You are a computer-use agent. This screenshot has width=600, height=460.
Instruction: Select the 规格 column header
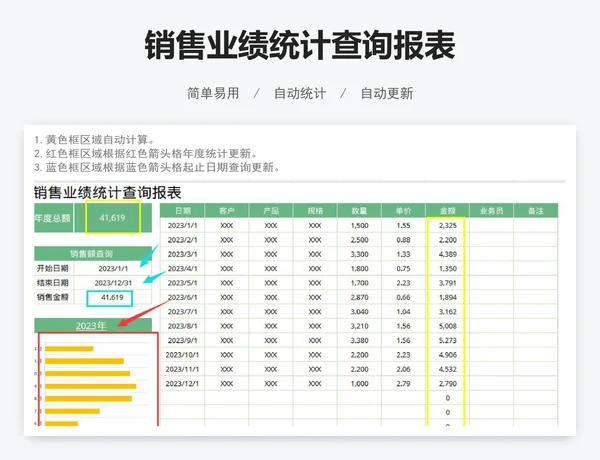point(315,210)
